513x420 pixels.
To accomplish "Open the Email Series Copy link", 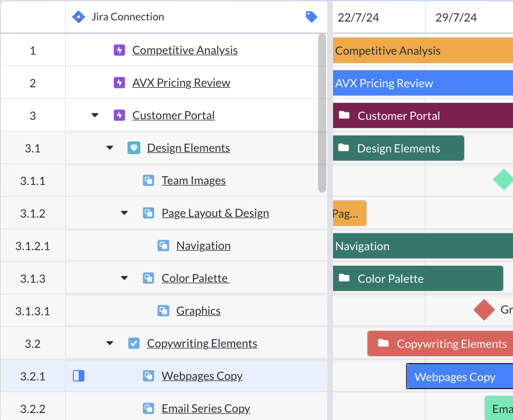I will tap(206, 408).
